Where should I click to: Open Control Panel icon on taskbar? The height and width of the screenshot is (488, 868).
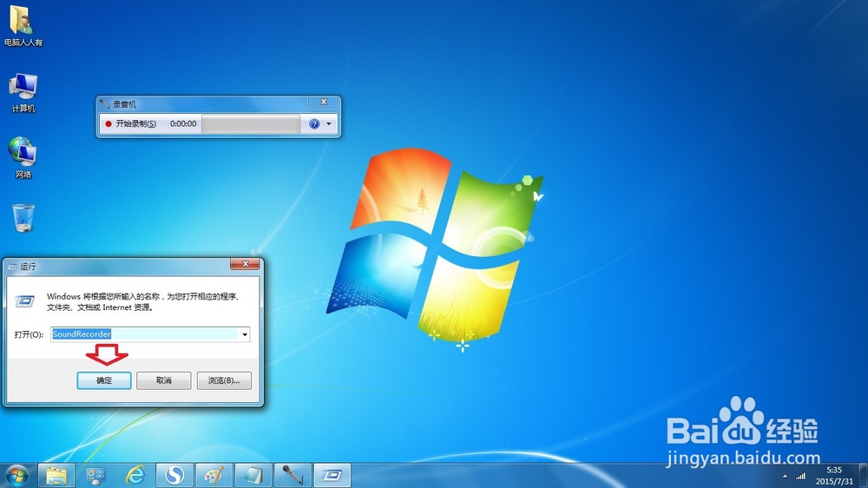click(95, 475)
